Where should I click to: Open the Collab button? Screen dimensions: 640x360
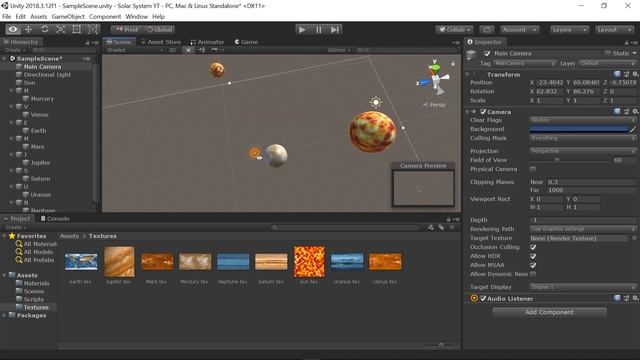click(x=454, y=29)
